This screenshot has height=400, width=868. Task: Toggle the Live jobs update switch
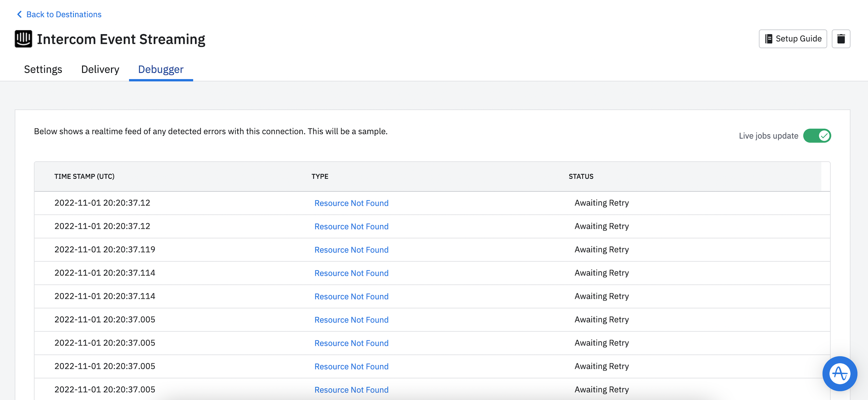pos(817,136)
